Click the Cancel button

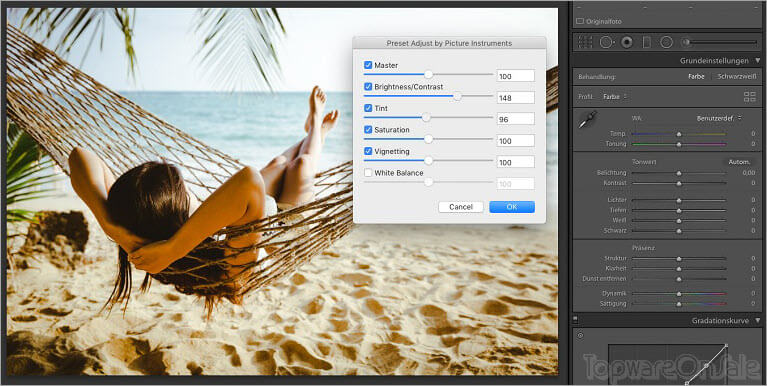point(461,207)
